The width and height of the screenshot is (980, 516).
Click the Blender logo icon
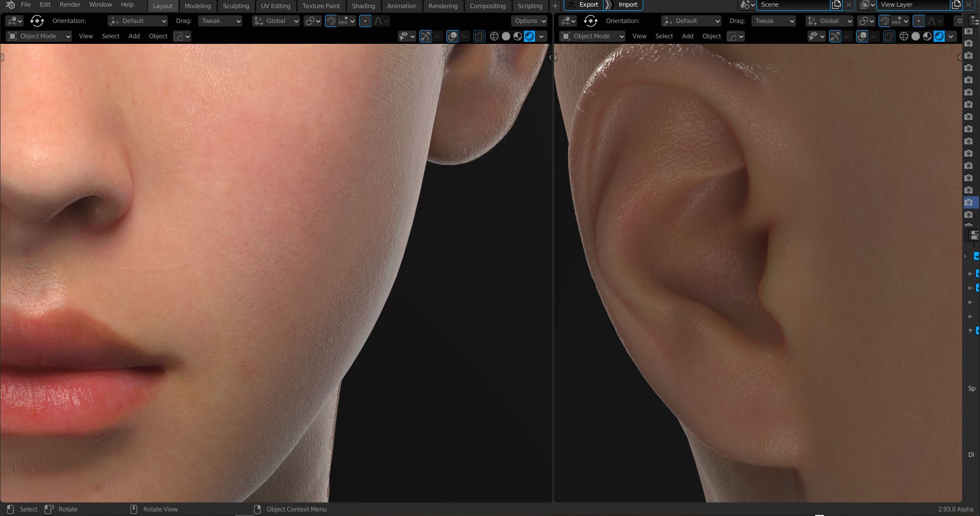coord(10,5)
